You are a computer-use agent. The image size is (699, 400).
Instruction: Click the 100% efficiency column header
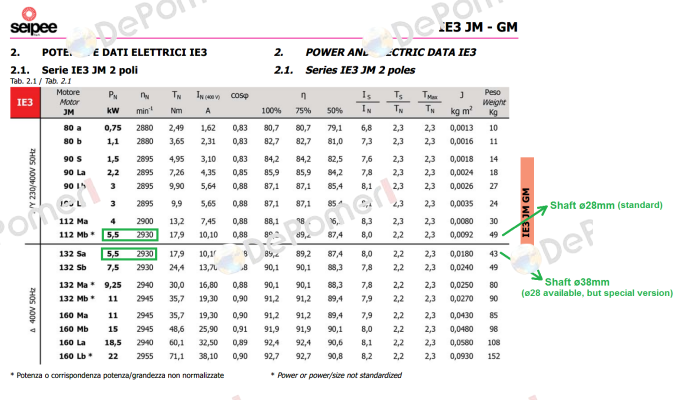click(x=271, y=111)
